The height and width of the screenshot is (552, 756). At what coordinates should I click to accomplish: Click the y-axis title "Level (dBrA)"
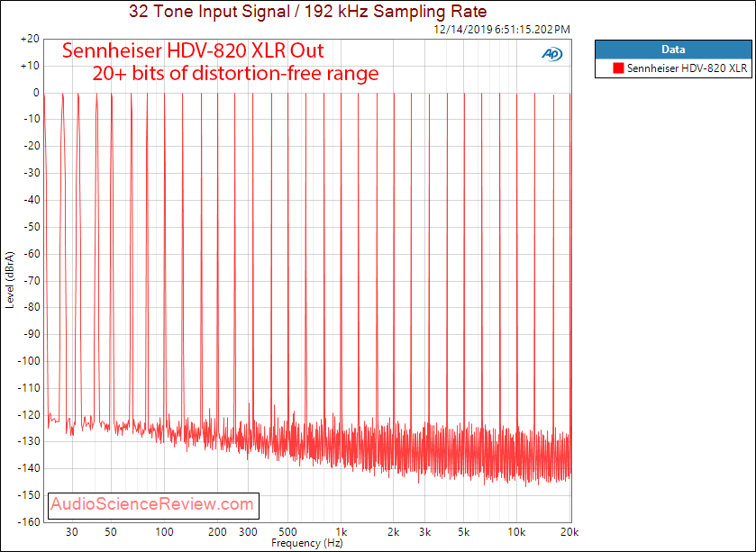click(10, 280)
